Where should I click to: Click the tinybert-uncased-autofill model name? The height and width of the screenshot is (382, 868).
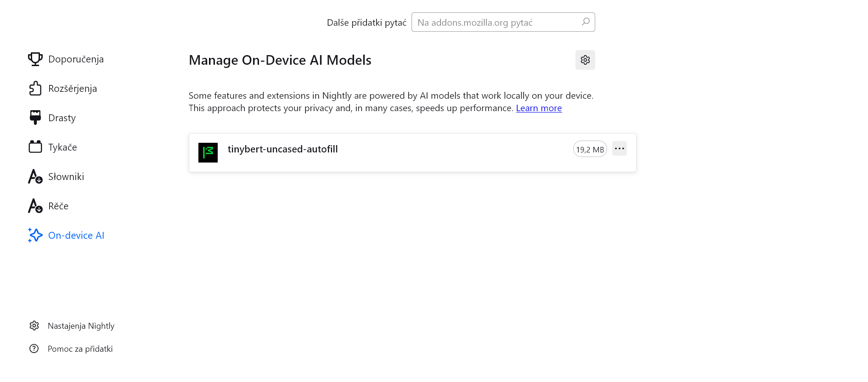click(282, 149)
